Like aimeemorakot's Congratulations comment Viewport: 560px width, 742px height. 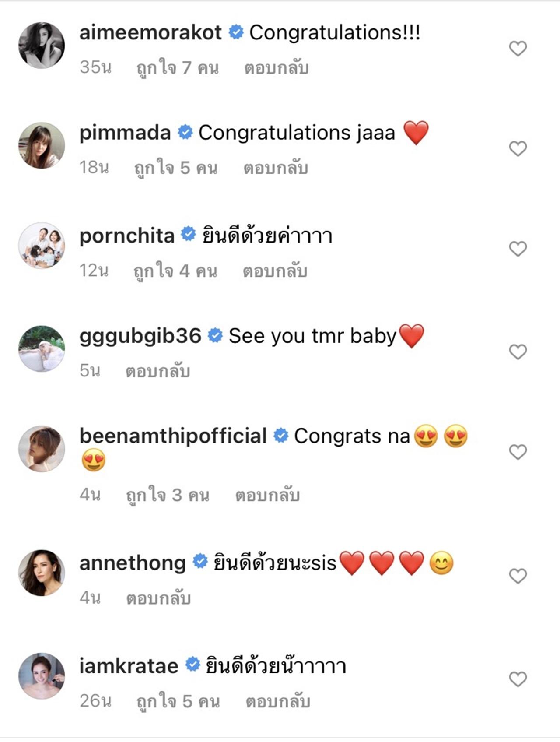[518, 49]
